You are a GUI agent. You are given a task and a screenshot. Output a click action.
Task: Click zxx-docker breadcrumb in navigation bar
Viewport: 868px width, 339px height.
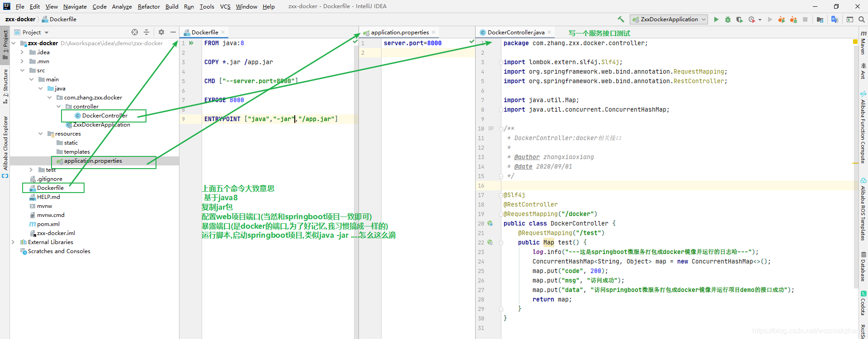(20, 19)
